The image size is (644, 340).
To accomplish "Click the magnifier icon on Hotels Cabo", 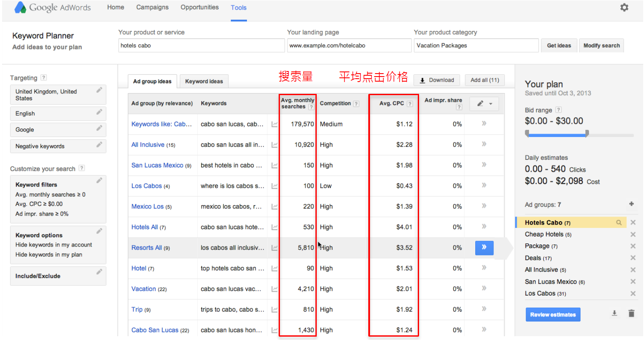I will [619, 222].
